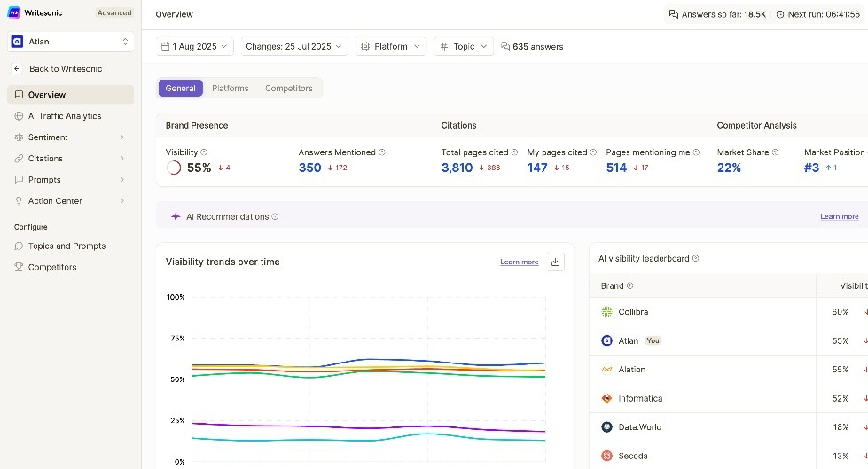The width and height of the screenshot is (868, 469).
Task: Click the AI Recommendations sparkle icon
Action: 176,216
